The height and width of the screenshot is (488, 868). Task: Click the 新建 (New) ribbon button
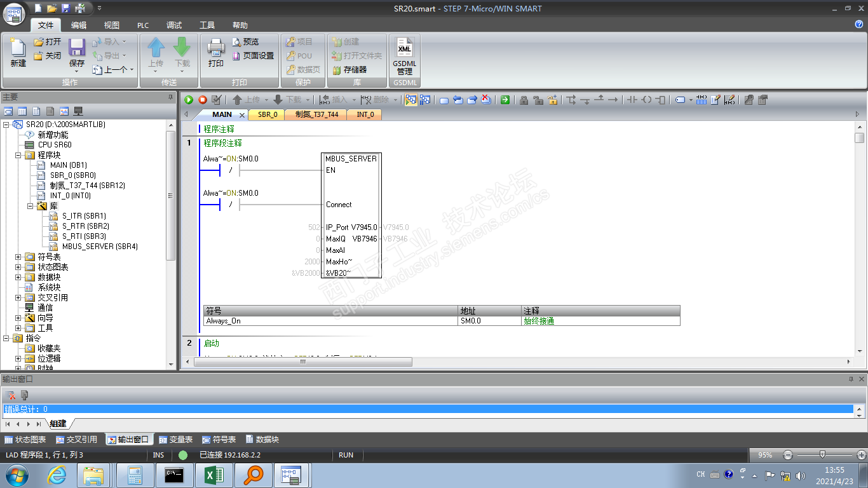click(x=18, y=53)
